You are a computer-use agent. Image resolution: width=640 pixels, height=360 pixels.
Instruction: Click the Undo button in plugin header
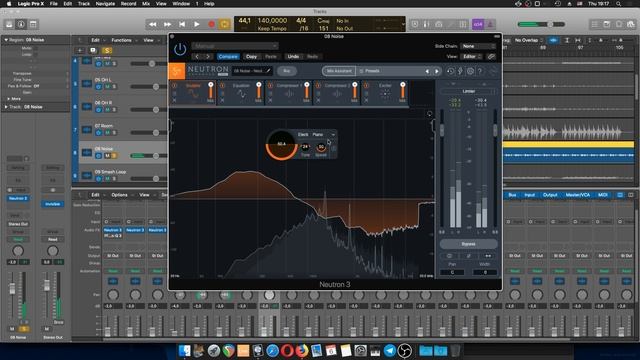(x=293, y=56)
